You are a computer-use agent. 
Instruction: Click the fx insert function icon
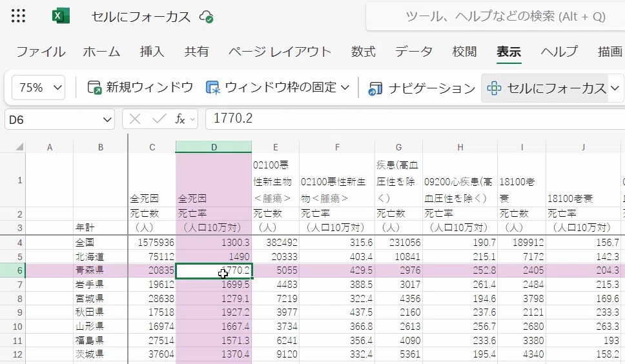[179, 119]
